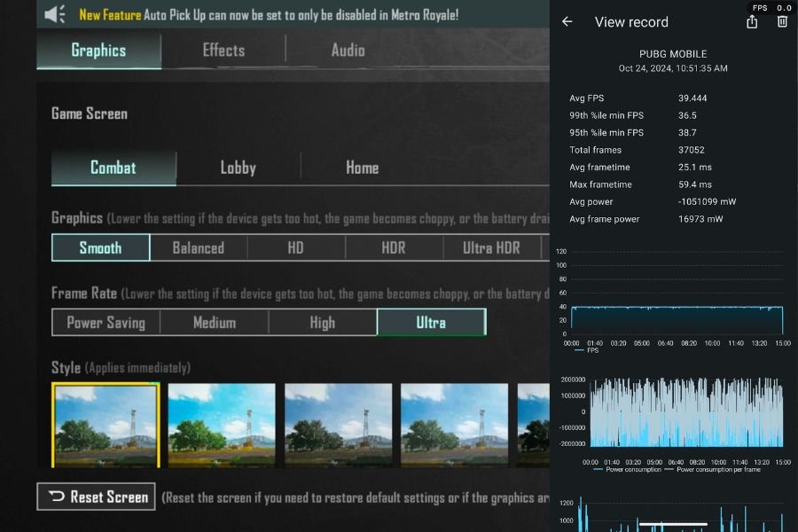
Task: Delete record using the trash icon
Action: (x=782, y=22)
